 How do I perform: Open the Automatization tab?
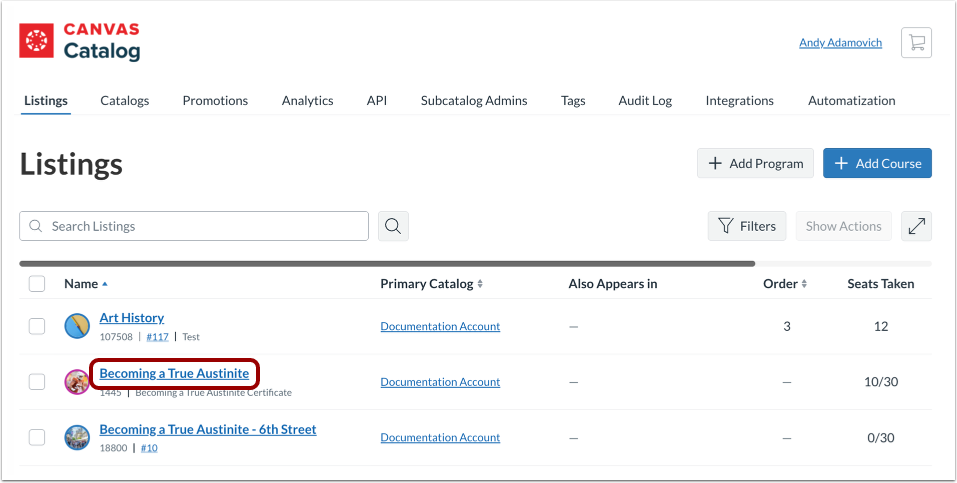tap(852, 101)
